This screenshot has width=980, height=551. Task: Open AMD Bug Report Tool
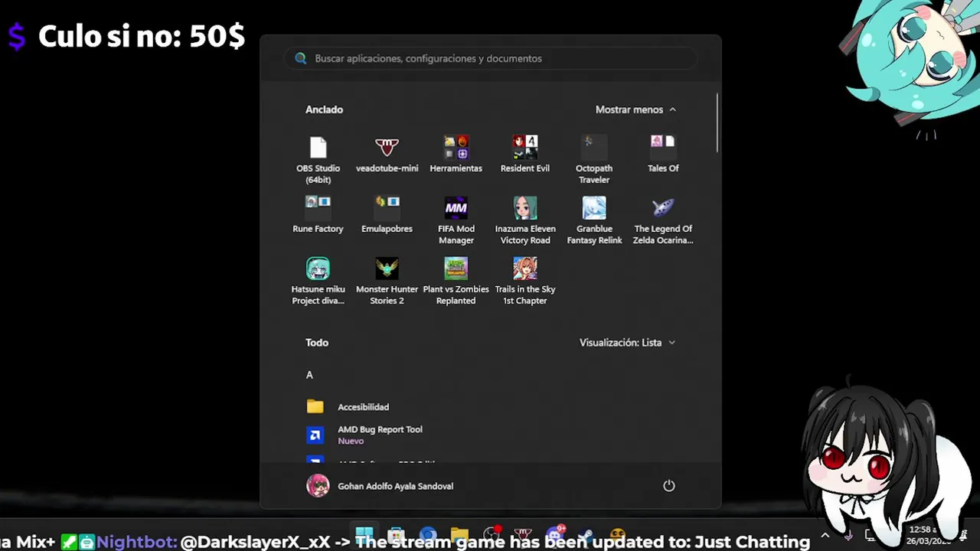coord(490,435)
